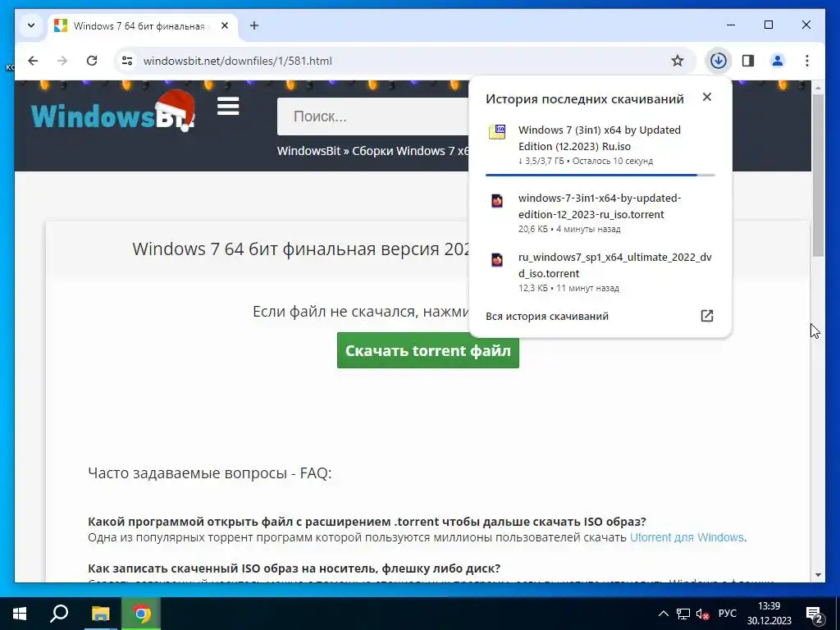Open the Windows 7 (3in1) x64 Ru.iso download
The image size is (840, 630).
point(600,144)
